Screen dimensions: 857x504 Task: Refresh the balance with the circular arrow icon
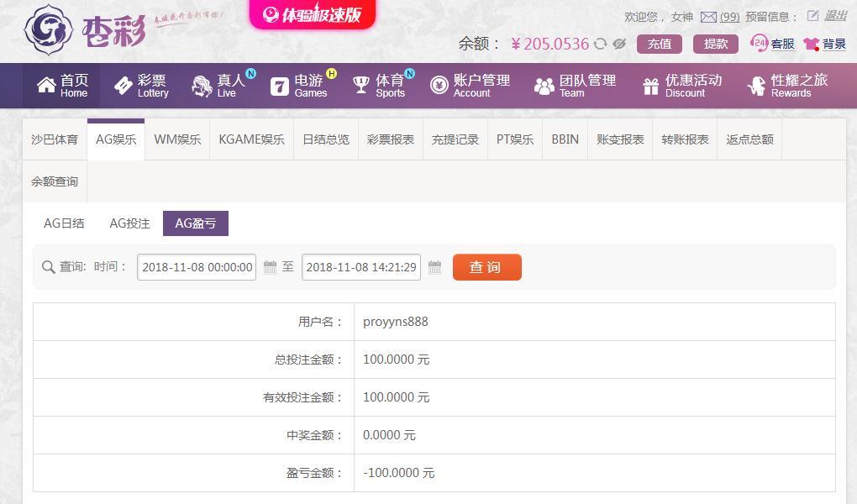[x=600, y=44]
